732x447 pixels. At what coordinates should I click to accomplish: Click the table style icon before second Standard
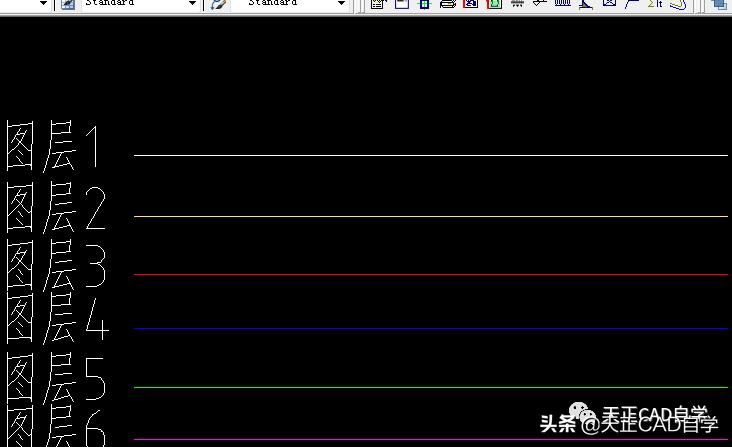coord(218,4)
